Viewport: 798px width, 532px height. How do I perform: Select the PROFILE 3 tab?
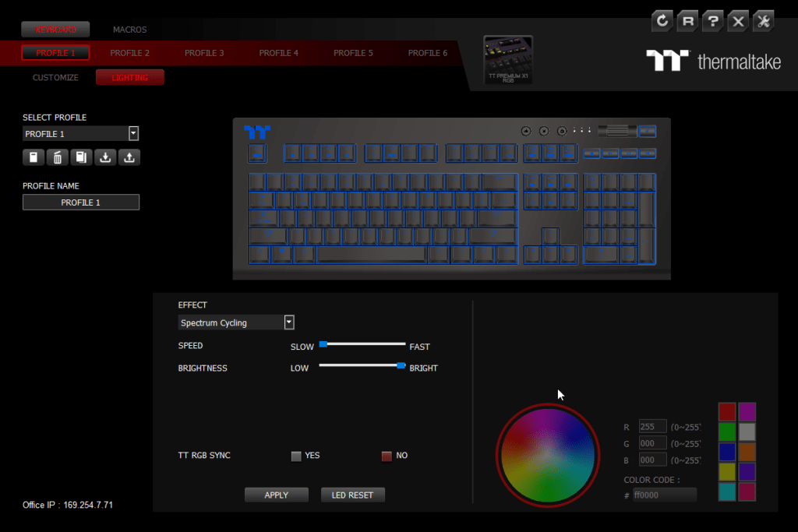point(204,53)
